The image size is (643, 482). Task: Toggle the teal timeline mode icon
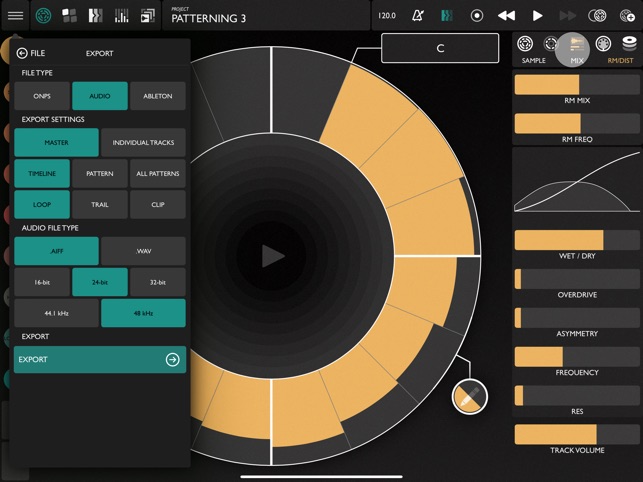coord(447,16)
